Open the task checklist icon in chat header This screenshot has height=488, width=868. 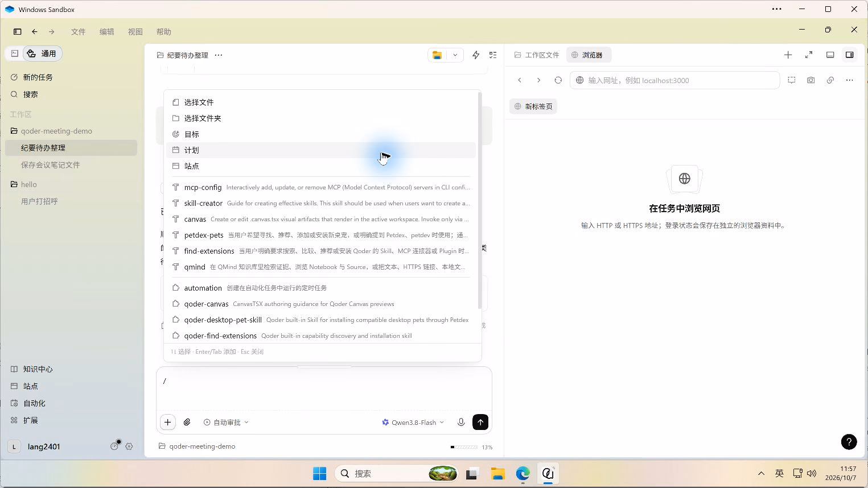coord(493,55)
